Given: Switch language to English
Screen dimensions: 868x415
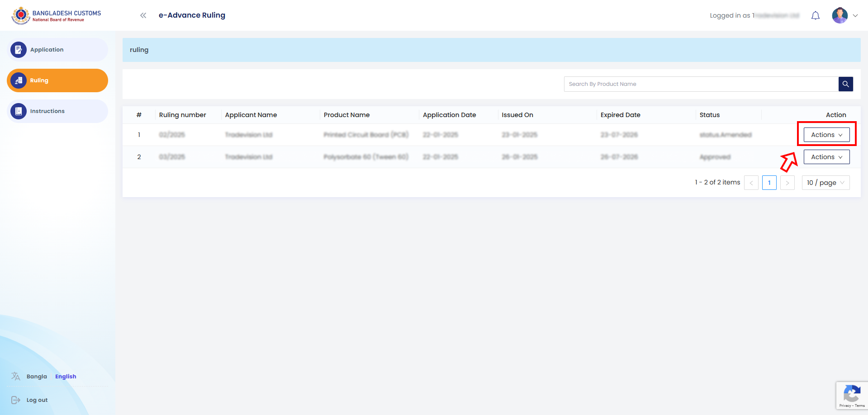Looking at the screenshot, I should pos(66,377).
